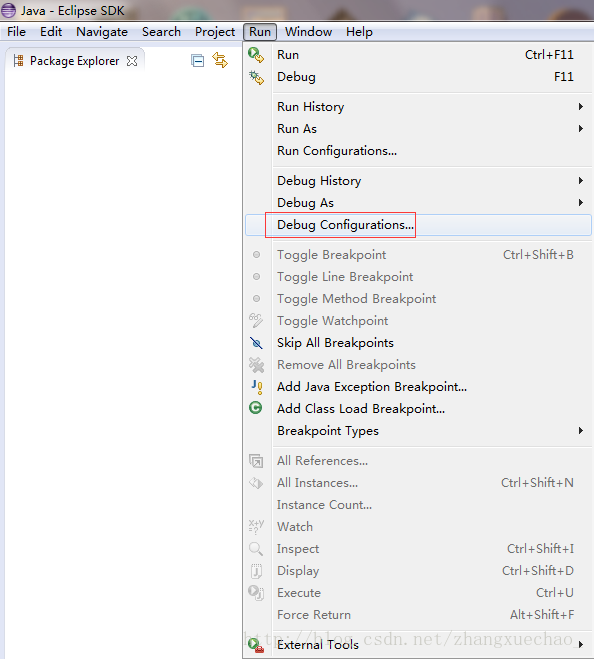
Task: Click the green Run icon in the menu
Action: tap(256, 55)
